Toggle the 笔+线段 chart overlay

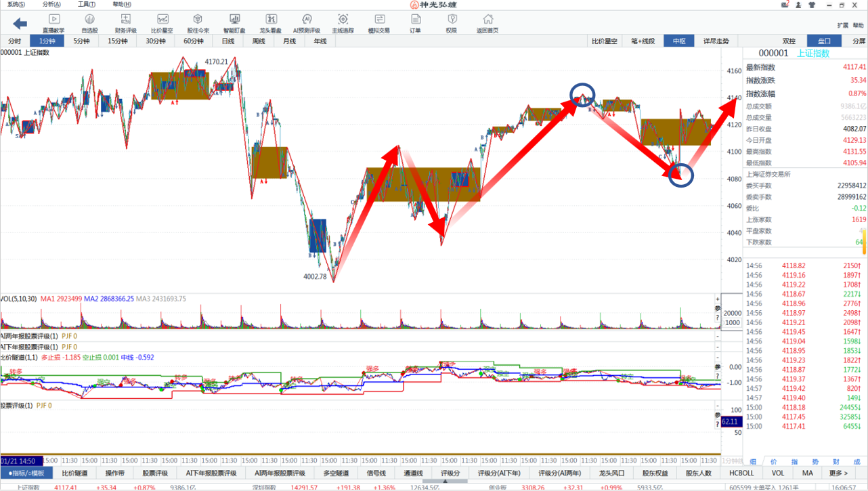coord(643,41)
